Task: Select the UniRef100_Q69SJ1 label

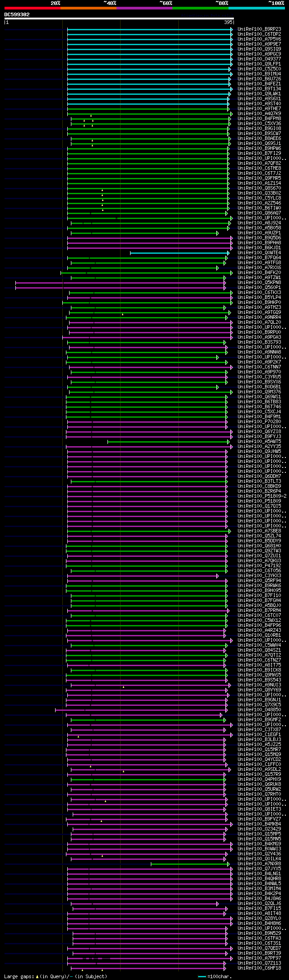Action: click(x=259, y=143)
